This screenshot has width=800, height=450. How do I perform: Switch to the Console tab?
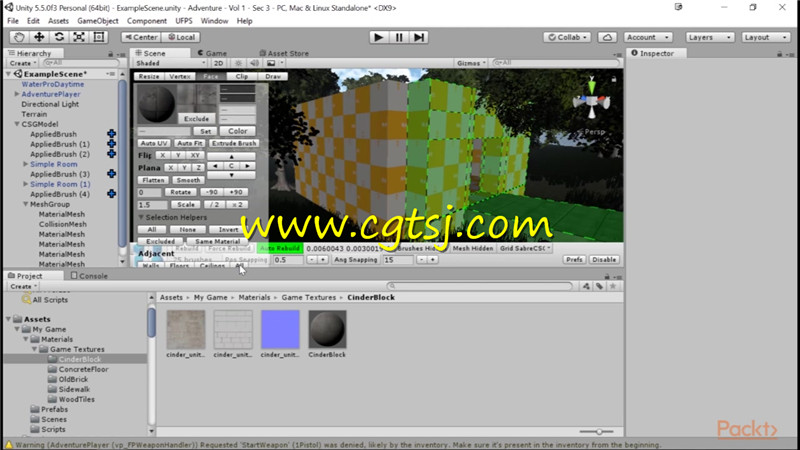(x=89, y=276)
